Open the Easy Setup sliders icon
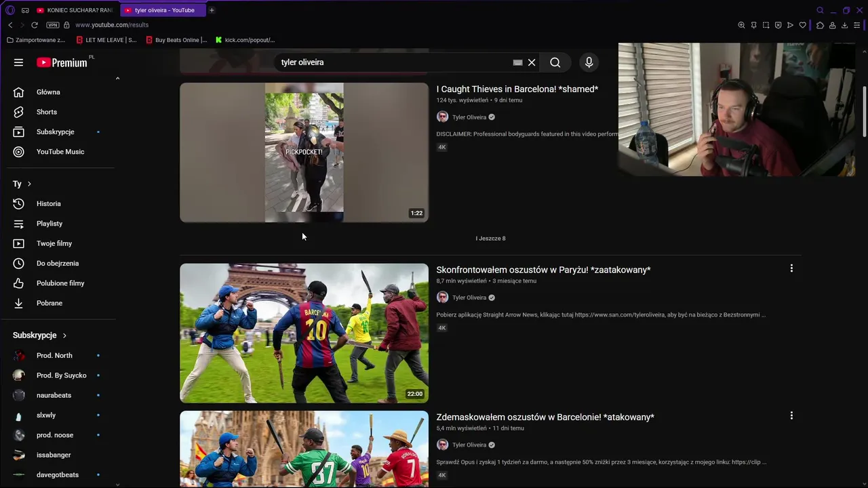This screenshot has width=868, height=488. (857, 25)
